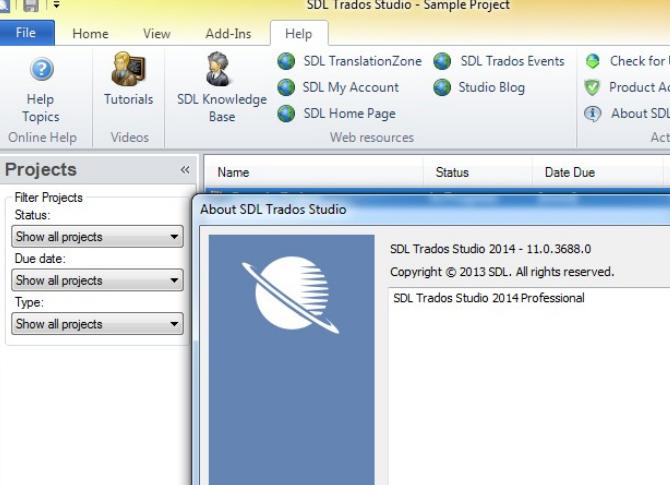This screenshot has height=485, width=670.
Task: Switch to the Home ribbon tab
Action: [x=90, y=33]
